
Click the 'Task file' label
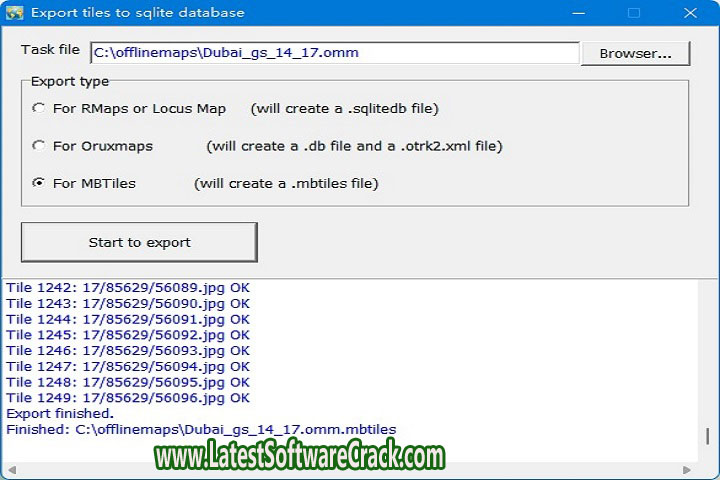click(50, 50)
